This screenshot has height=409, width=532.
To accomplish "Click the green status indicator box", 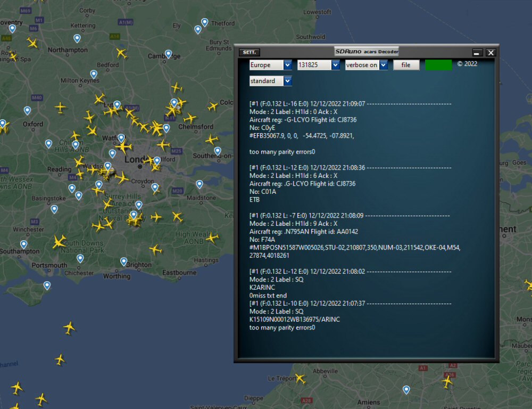I will [438, 65].
